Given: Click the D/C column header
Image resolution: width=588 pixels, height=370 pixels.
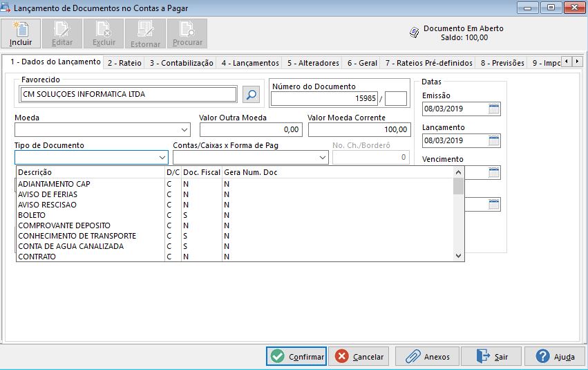Looking at the screenshot, I should [x=173, y=172].
